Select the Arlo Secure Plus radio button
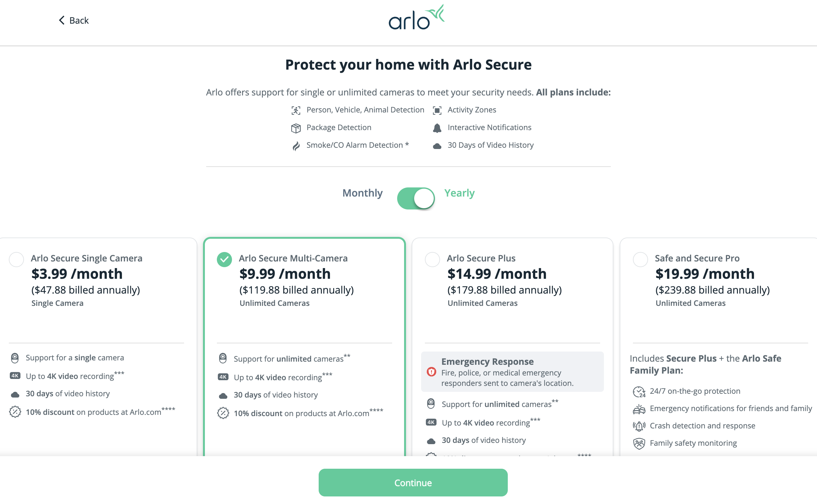This screenshot has height=504, width=817. click(x=432, y=259)
